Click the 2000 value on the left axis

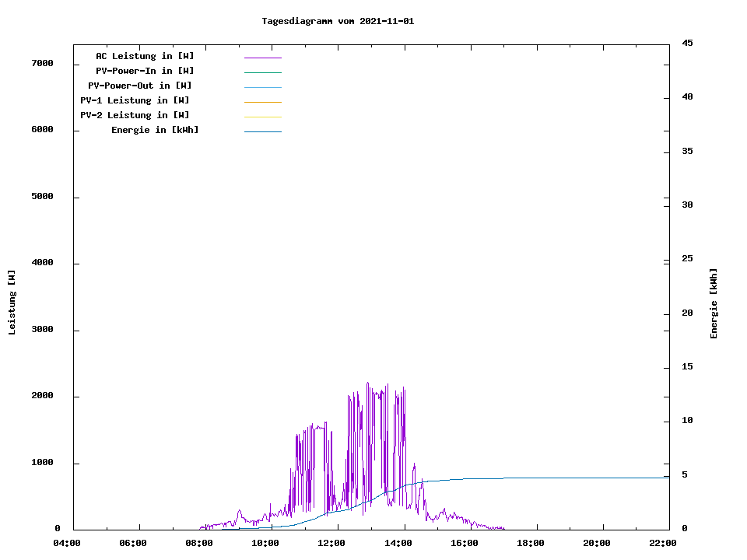click(41, 396)
